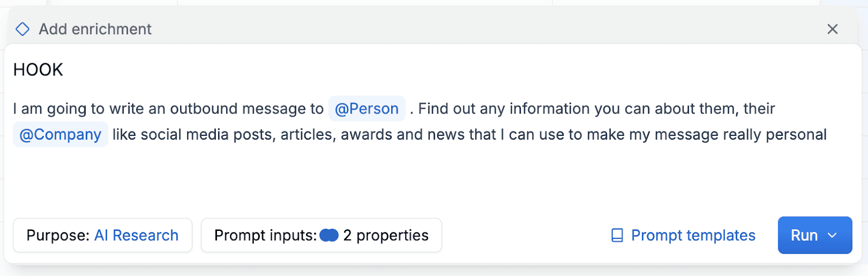This screenshot has height=276, width=868.
Task: Open Prompt templates
Action: (693, 235)
